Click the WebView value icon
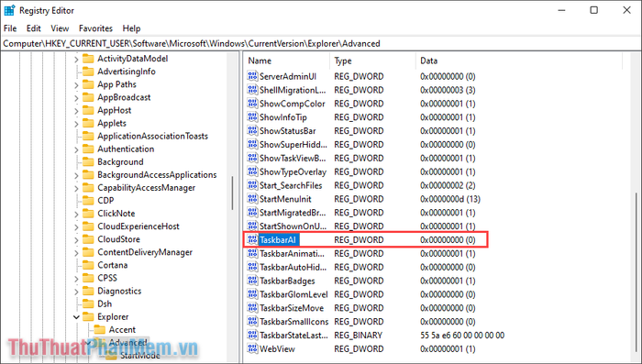 click(x=252, y=348)
